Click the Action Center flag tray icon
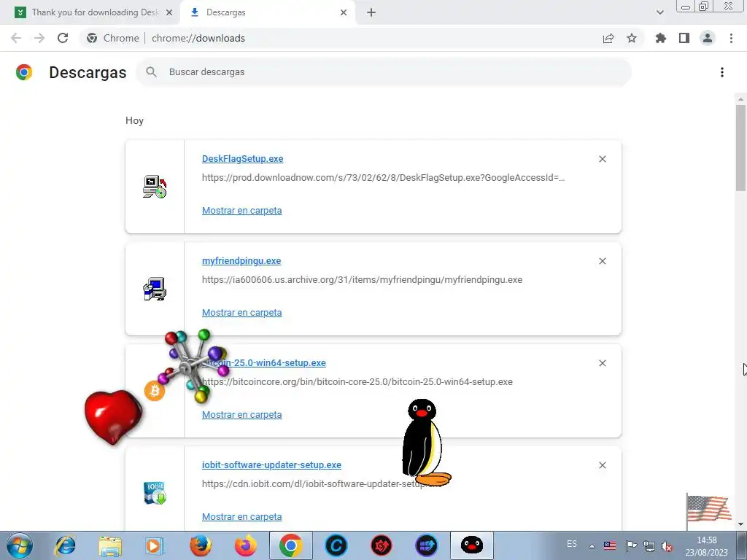The height and width of the screenshot is (560, 747). 631,546
